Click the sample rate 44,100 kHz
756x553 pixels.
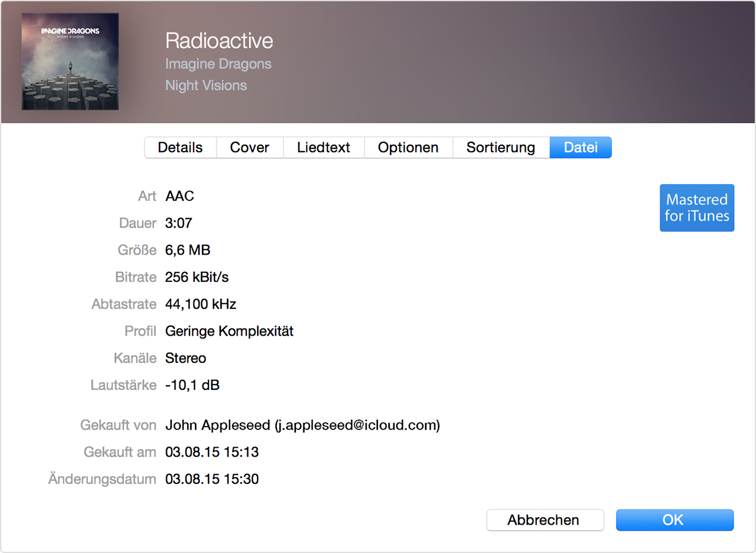[x=201, y=304]
